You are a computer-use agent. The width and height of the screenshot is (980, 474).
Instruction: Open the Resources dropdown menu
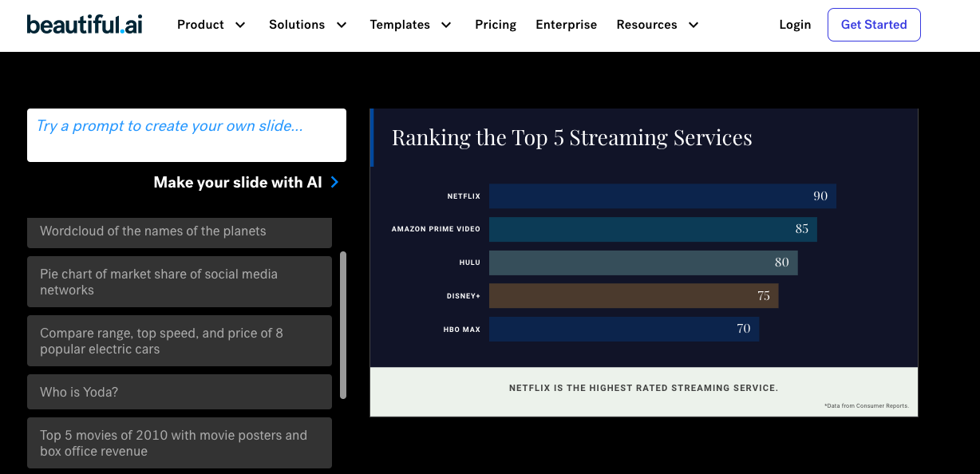point(658,25)
